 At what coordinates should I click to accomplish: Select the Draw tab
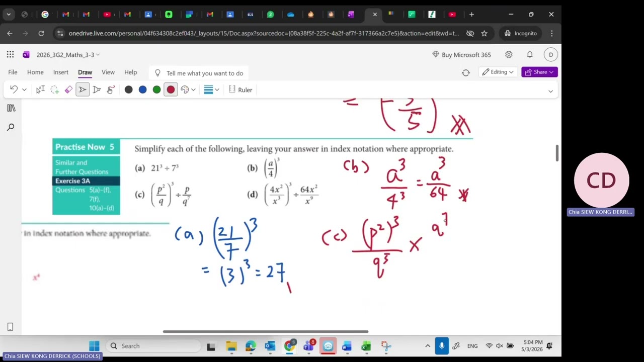coord(85,72)
